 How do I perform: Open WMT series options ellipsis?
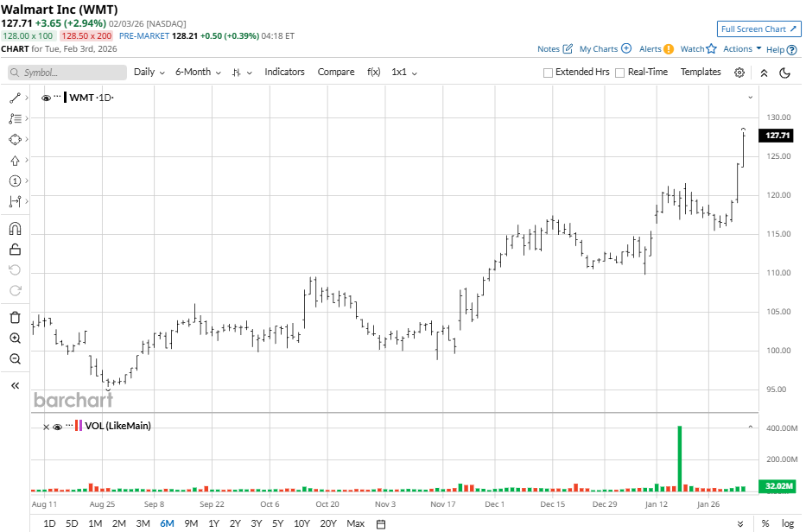click(57, 96)
